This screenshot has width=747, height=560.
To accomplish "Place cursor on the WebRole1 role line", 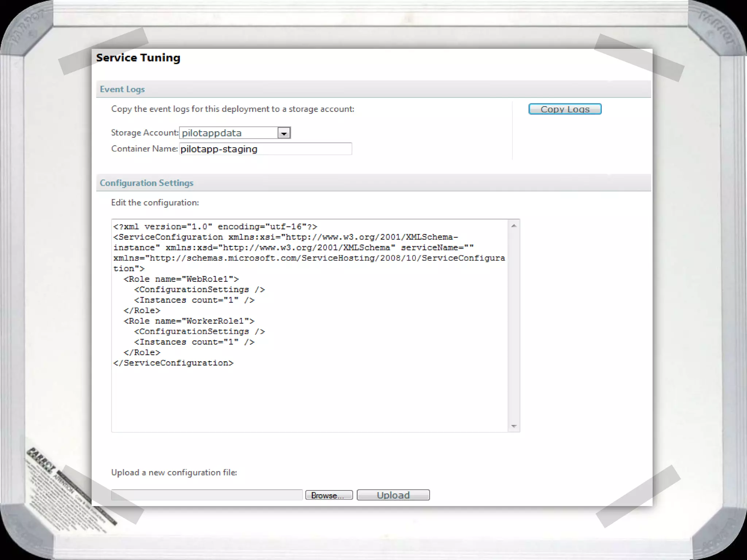I will [x=181, y=279].
